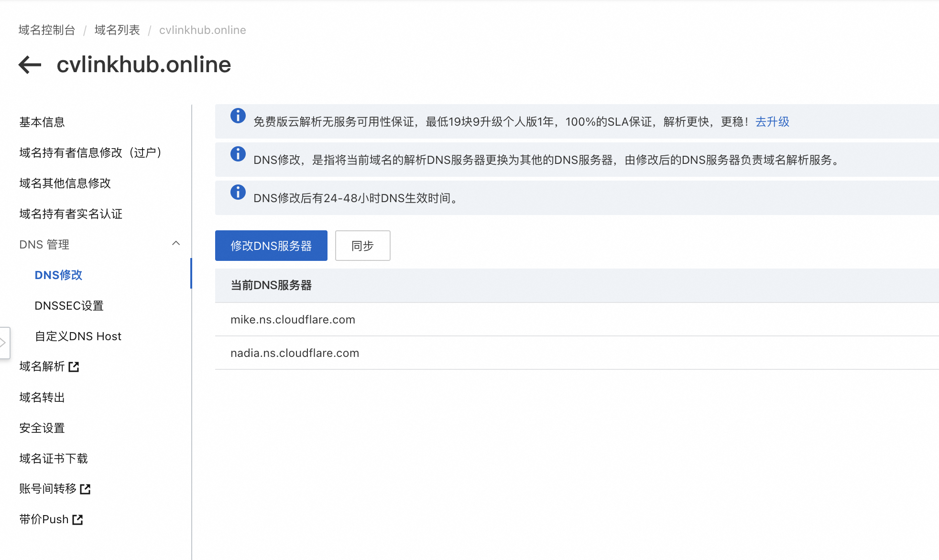This screenshot has width=939, height=560.
Task: Open 自定义DNS Host menu item
Action: pyautogui.click(x=78, y=336)
